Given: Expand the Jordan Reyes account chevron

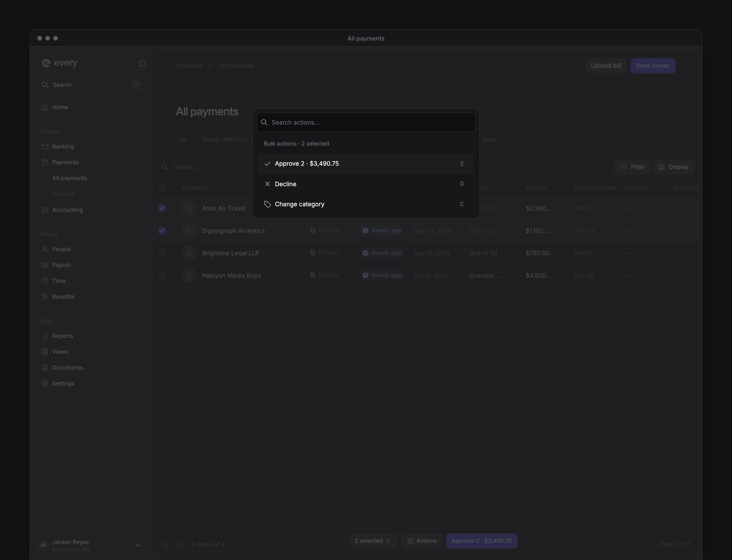Looking at the screenshot, I should (138, 546).
